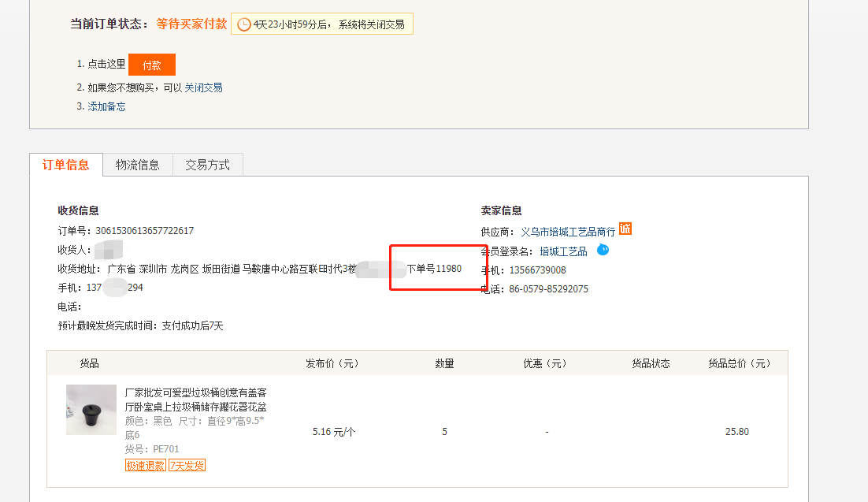Click the orange 诚 badge after supplier name

tap(625, 229)
